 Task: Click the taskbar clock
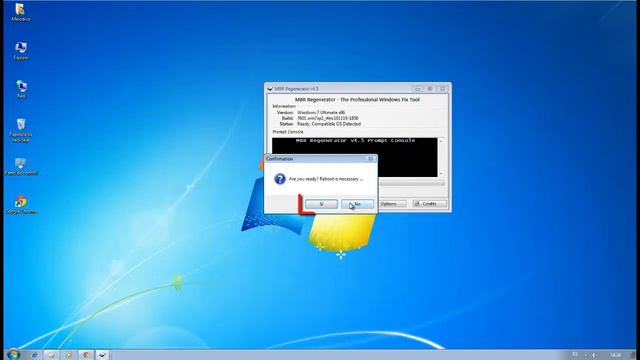coord(615,355)
